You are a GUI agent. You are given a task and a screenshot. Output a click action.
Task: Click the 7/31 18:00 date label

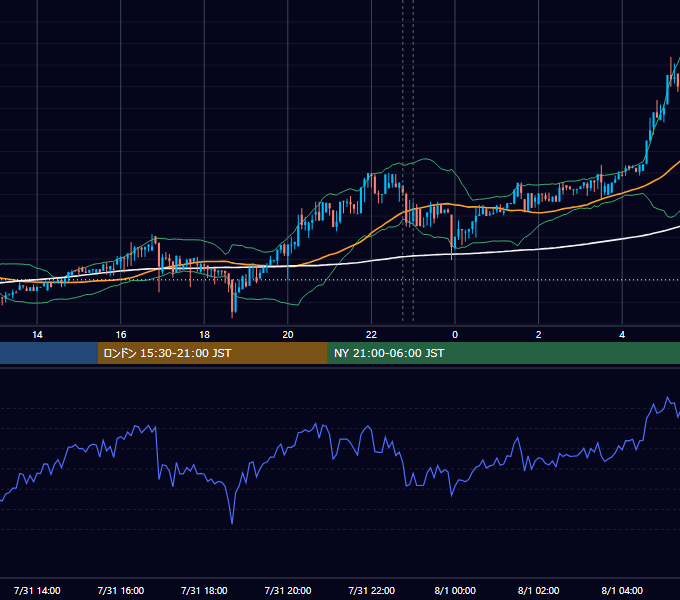coord(204,590)
